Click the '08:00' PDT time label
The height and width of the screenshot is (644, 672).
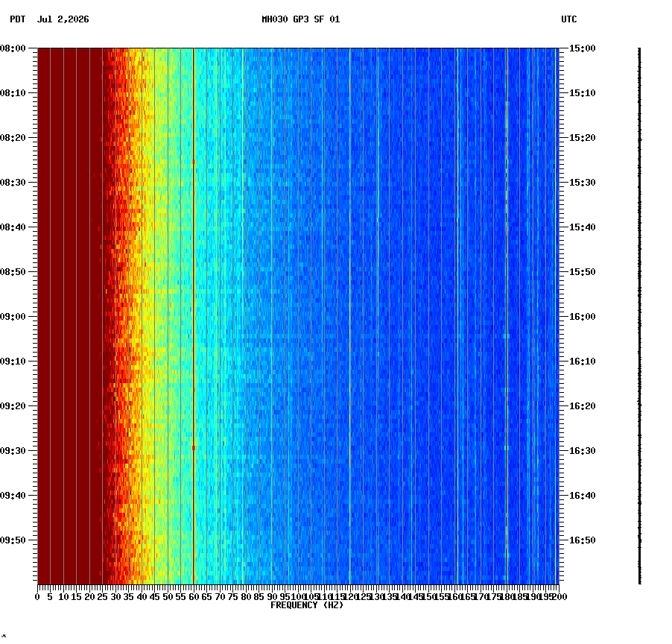[13, 48]
